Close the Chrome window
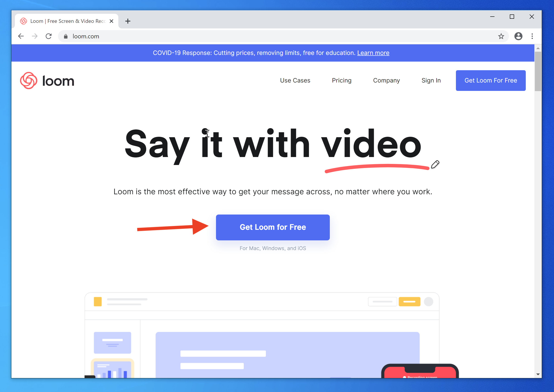This screenshot has width=554, height=392. 532,17
